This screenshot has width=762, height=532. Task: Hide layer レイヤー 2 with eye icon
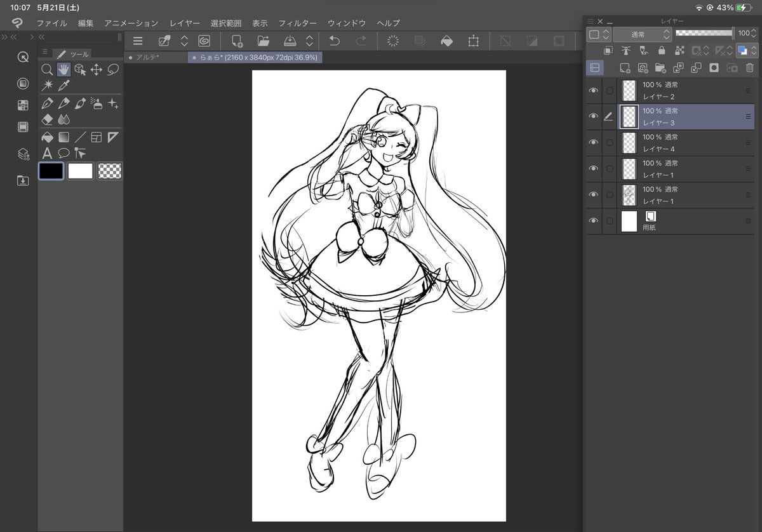(x=593, y=90)
